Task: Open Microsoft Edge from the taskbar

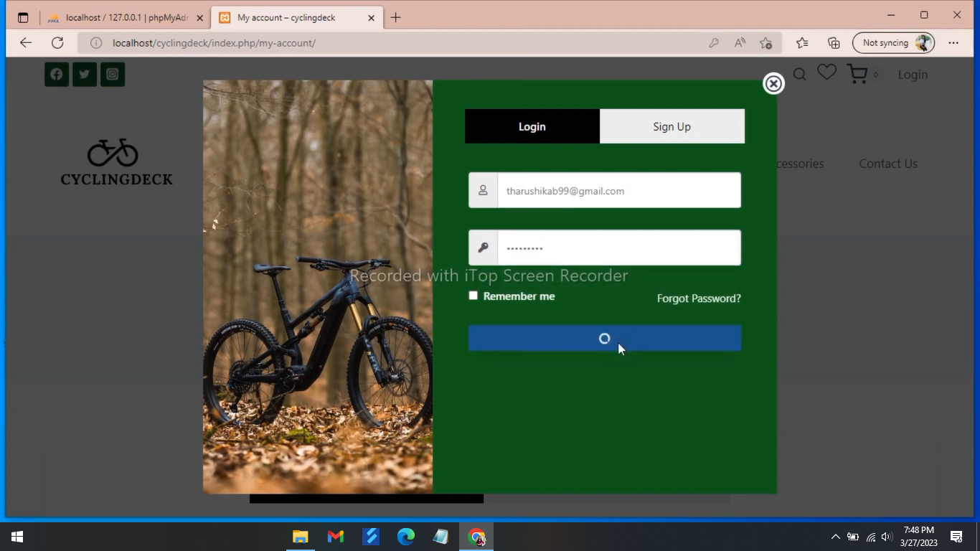Action: (406, 537)
